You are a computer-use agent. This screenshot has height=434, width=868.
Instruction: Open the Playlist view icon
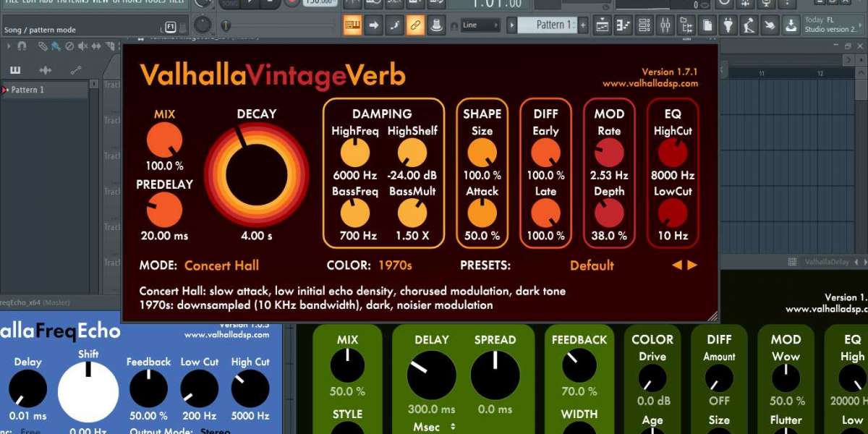click(x=603, y=25)
